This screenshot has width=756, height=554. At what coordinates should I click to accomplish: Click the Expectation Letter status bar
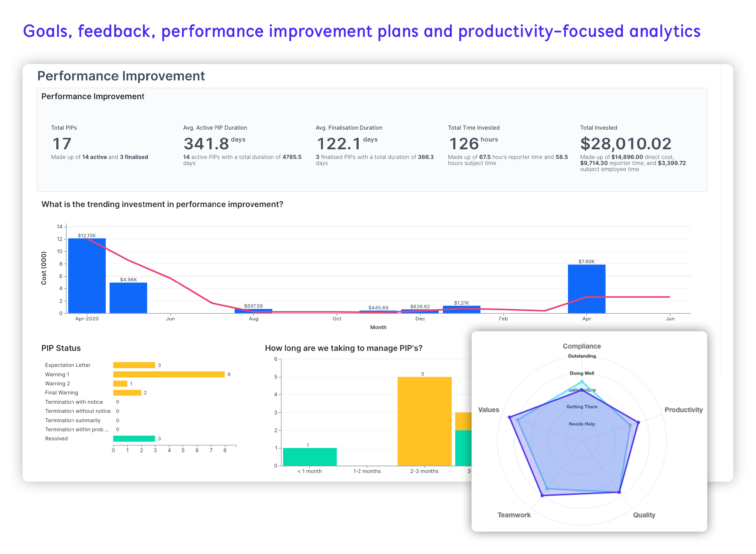pyautogui.click(x=134, y=365)
